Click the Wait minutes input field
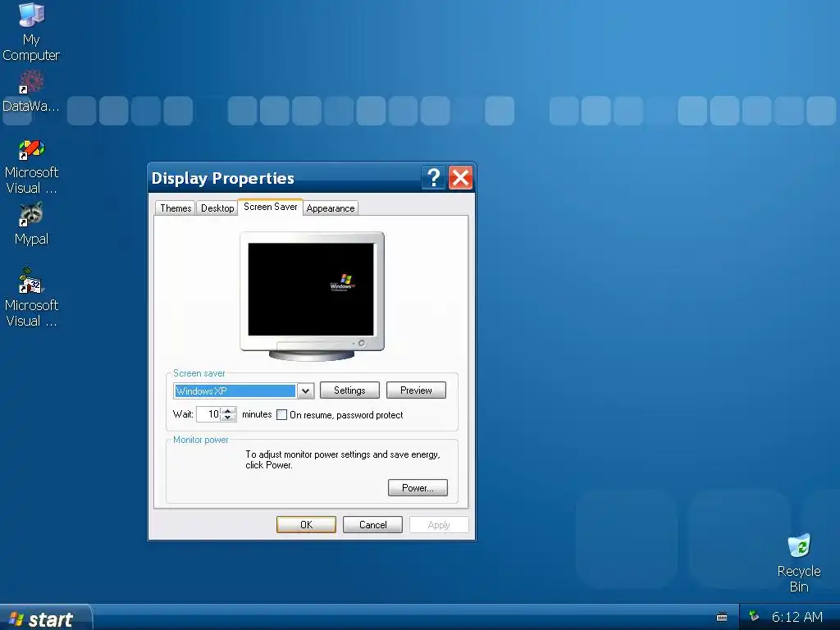840x630 pixels. [x=208, y=414]
